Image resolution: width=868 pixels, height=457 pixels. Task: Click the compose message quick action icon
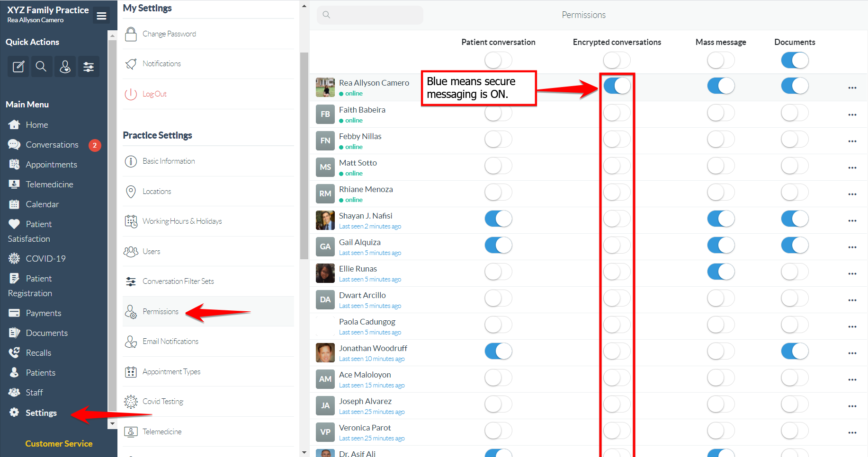[18, 67]
